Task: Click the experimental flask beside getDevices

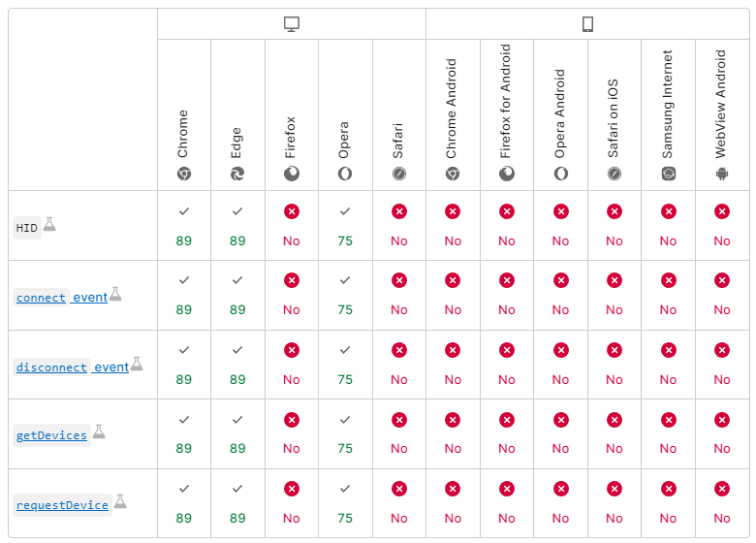Action: (99, 431)
